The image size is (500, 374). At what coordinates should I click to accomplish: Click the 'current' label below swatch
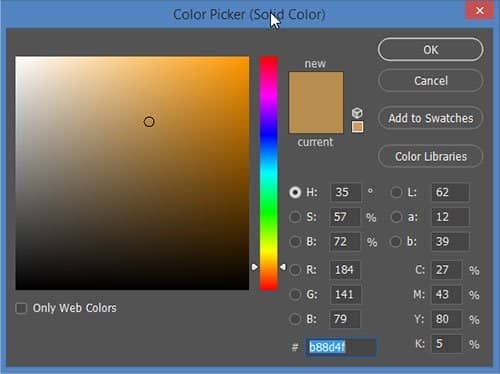tap(315, 142)
